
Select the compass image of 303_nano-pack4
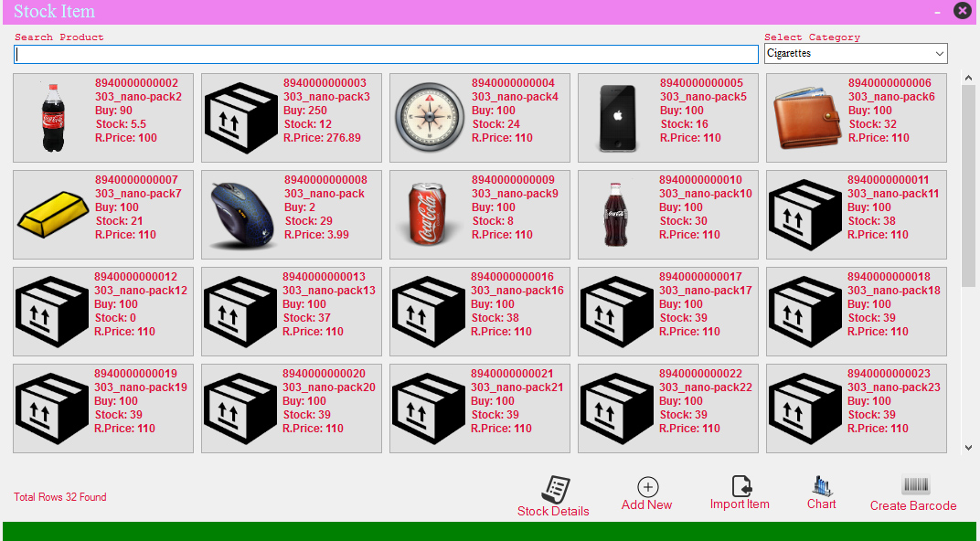pyautogui.click(x=429, y=118)
